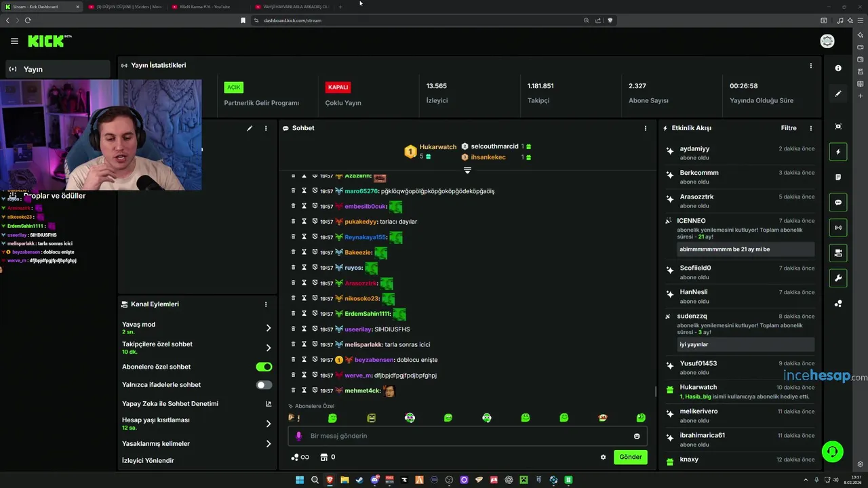868x488 pixels.
Task: Click the infinity points icon below message box
Action: point(300,457)
